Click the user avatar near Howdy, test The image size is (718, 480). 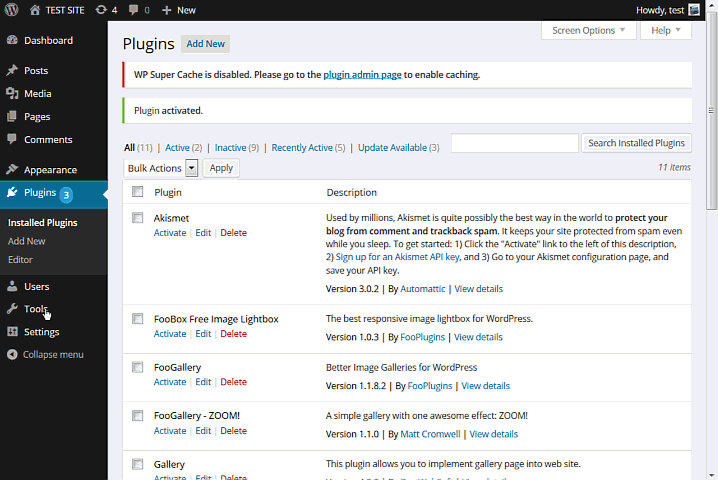coord(694,10)
